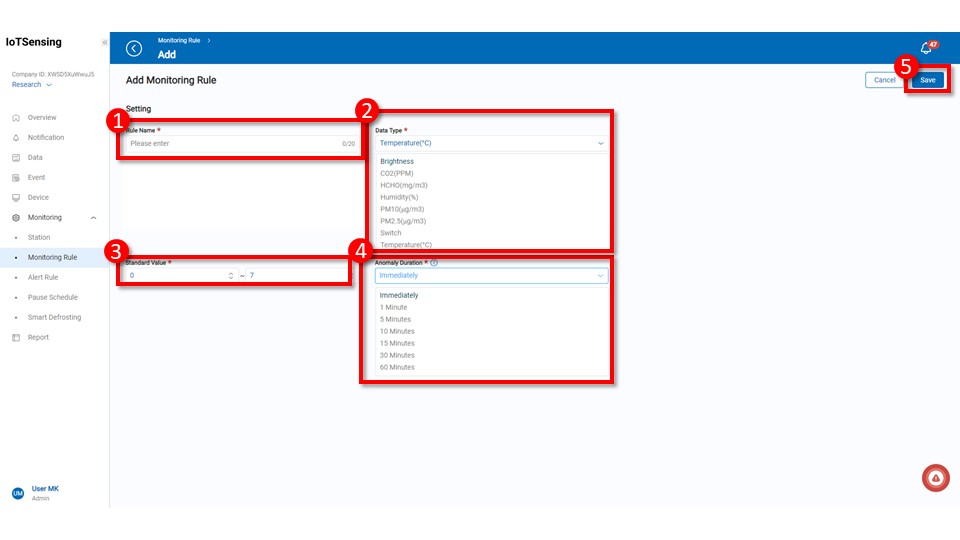Viewport: 960px width, 540px height.
Task: Open Overview from the sidebar
Action: (x=41, y=118)
